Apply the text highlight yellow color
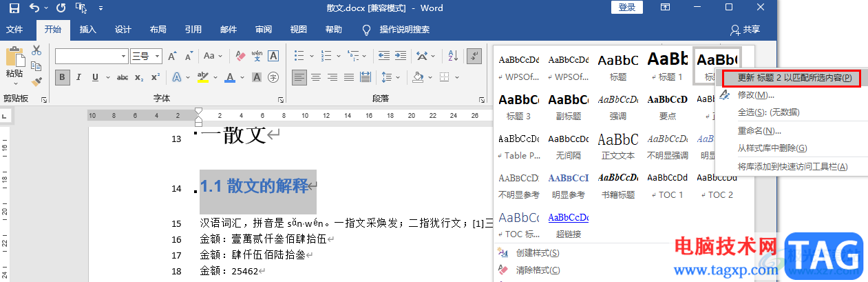This screenshot has height=282, width=868. pos(202,77)
